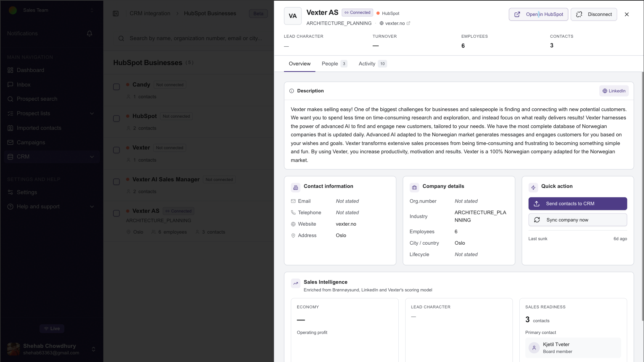Click the external link icon beside vexter.no
Screen dimensions: 644x362
[x=408, y=23]
